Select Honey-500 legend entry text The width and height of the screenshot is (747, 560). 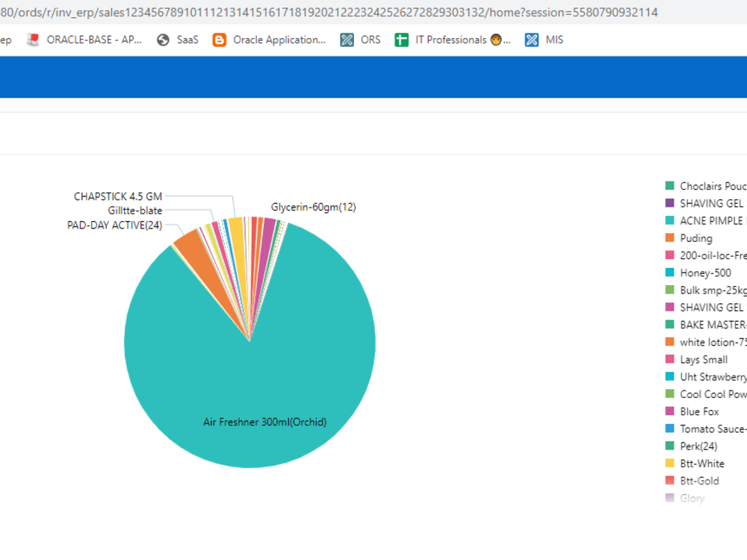[x=706, y=273]
